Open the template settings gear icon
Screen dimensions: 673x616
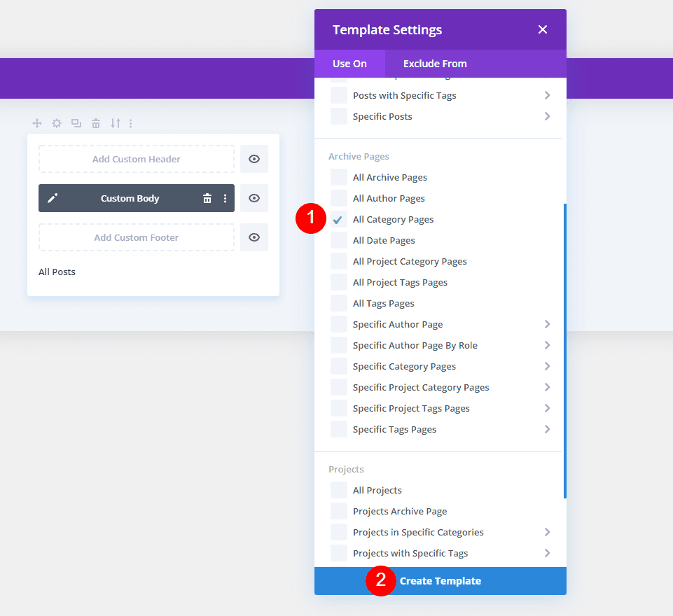(56, 122)
